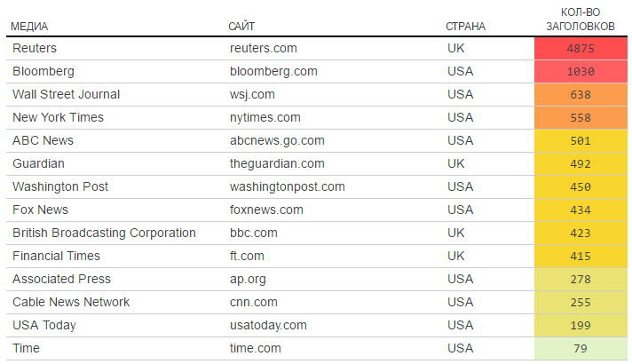Click the yellow 501 count cell

(x=581, y=140)
